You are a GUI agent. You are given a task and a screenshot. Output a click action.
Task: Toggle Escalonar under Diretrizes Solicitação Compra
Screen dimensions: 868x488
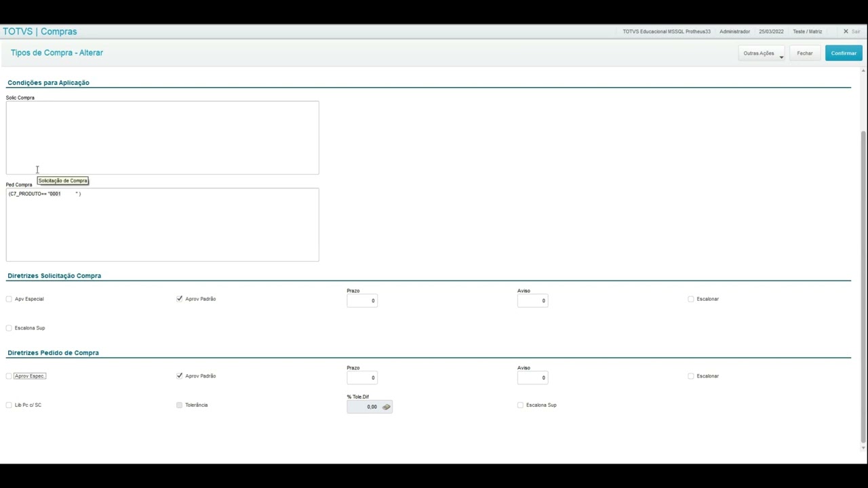click(x=691, y=299)
